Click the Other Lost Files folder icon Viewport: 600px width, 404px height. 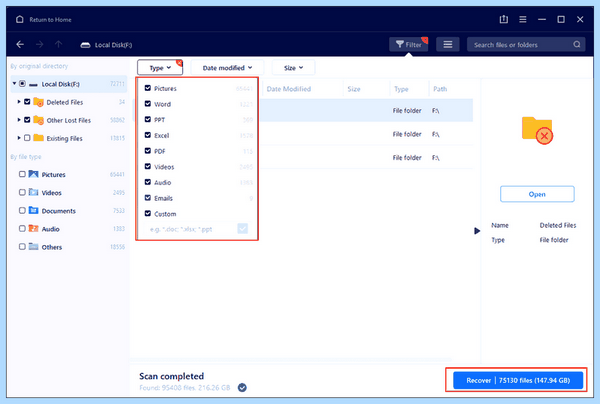coord(38,120)
